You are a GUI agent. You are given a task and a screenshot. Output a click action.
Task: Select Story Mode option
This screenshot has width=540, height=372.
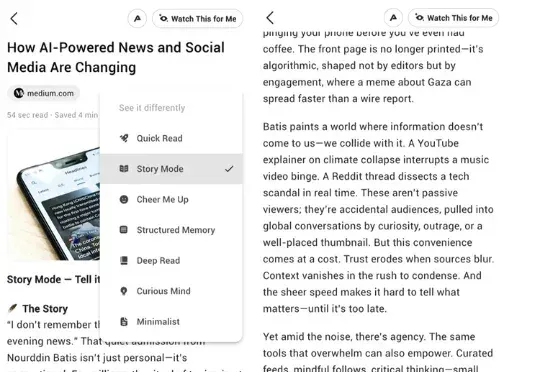tap(171, 169)
